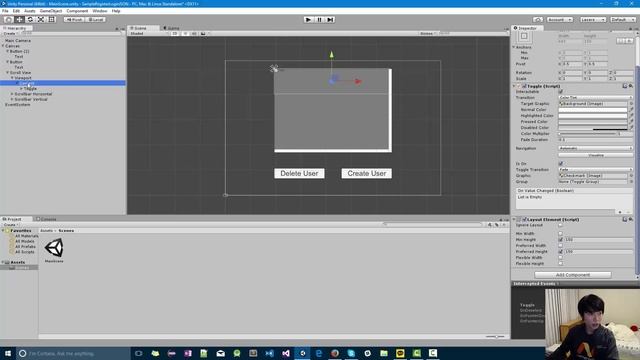Click Disabled Color eyedropper icon
This screenshot has width=640, height=360.
coord(631,128)
